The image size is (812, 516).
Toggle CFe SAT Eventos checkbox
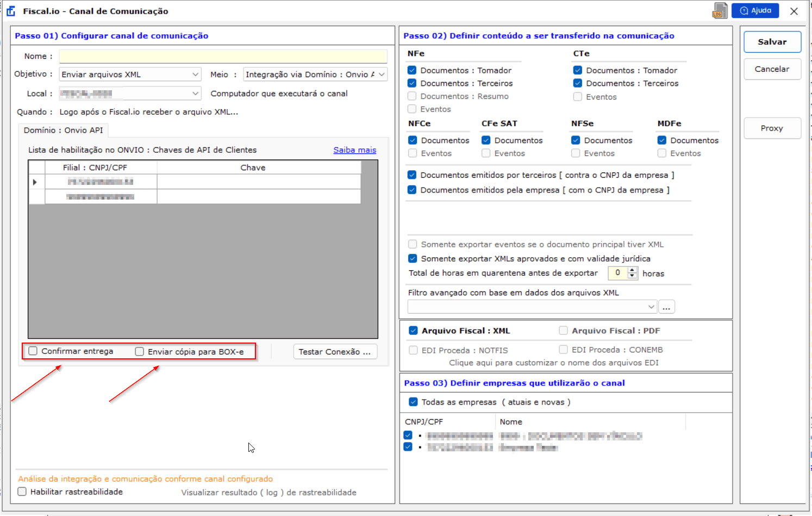(486, 153)
